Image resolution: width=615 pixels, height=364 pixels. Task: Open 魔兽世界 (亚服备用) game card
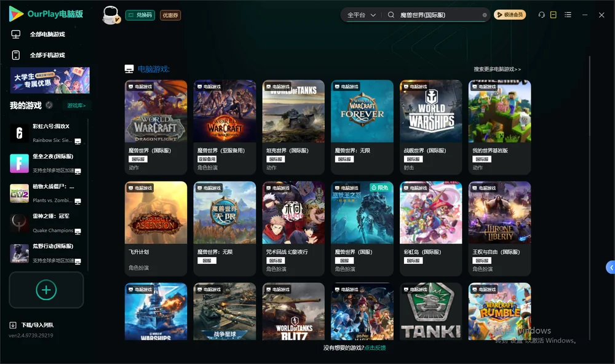[x=224, y=127]
